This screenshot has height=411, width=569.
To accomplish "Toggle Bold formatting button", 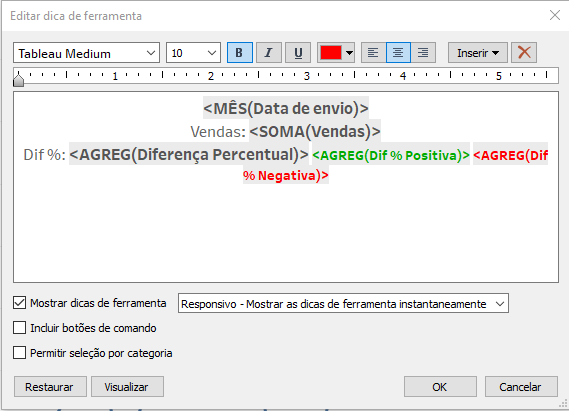I will pyautogui.click(x=240, y=53).
